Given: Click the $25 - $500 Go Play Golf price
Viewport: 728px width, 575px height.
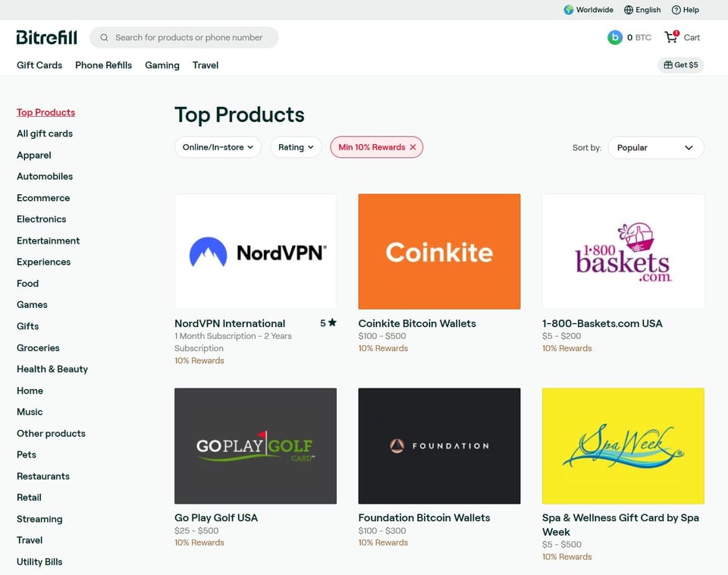Looking at the screenshot, I should (196, 530).
